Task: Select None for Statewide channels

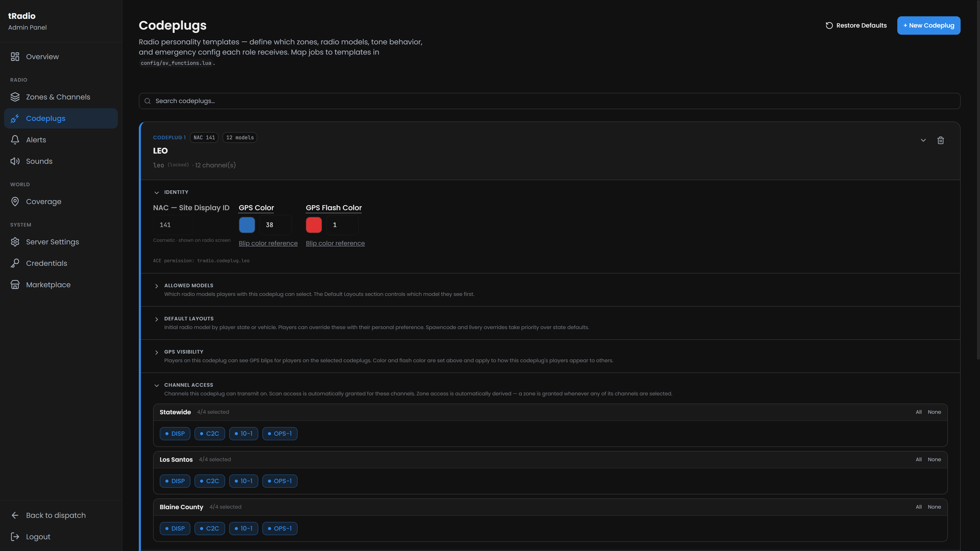Action: 934,412
